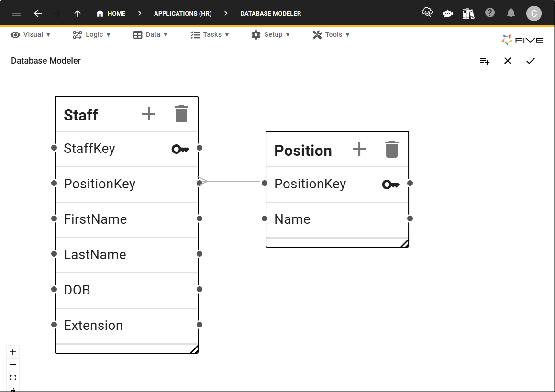Click the Position table resize corner
This screenshot has height=392, width=555.
pos(405,243)
